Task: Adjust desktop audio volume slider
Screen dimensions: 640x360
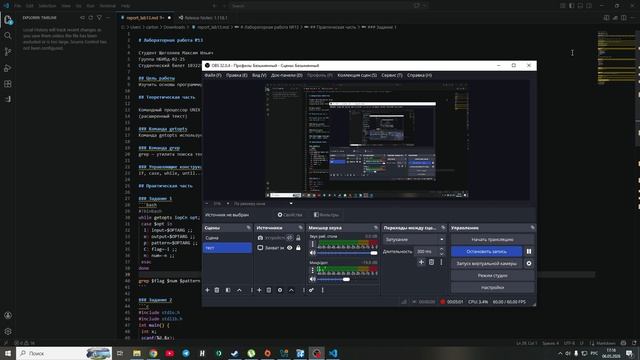Action: coord(347,253)
